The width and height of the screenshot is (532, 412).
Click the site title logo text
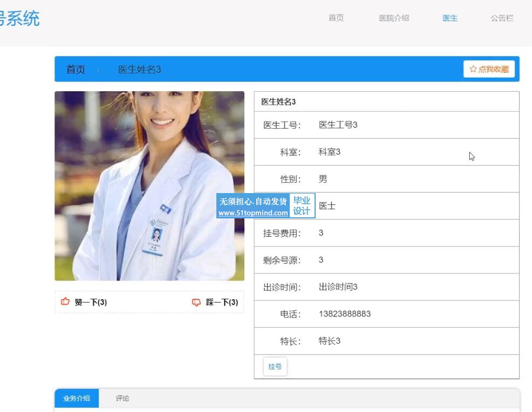point(19,18)
